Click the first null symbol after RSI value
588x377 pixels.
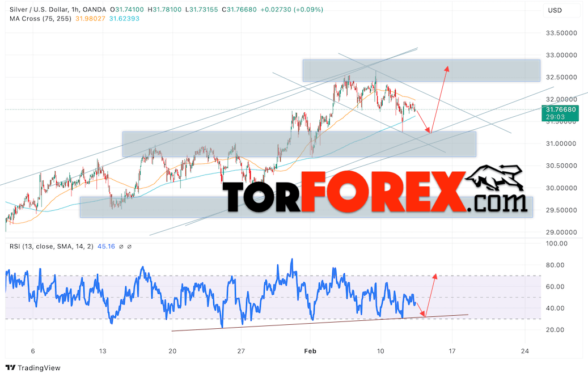tap(121, 246)
